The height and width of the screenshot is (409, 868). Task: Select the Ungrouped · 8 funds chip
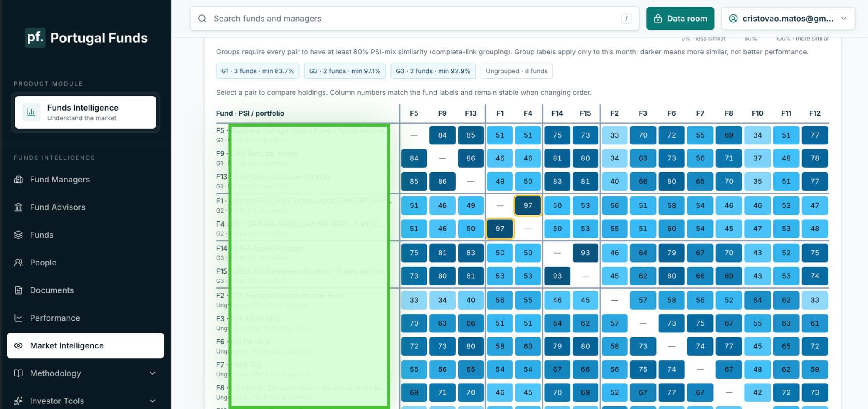click(x=517, y=71)
